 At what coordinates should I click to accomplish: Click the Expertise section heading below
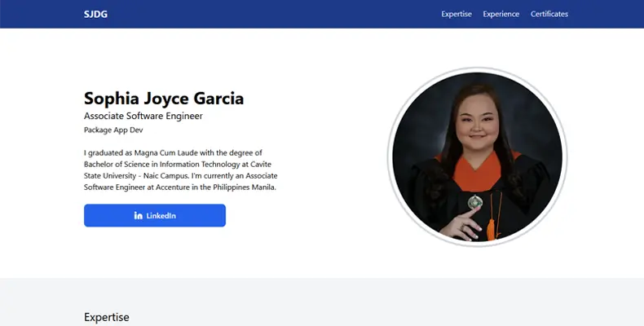click(x=107, y=317)
